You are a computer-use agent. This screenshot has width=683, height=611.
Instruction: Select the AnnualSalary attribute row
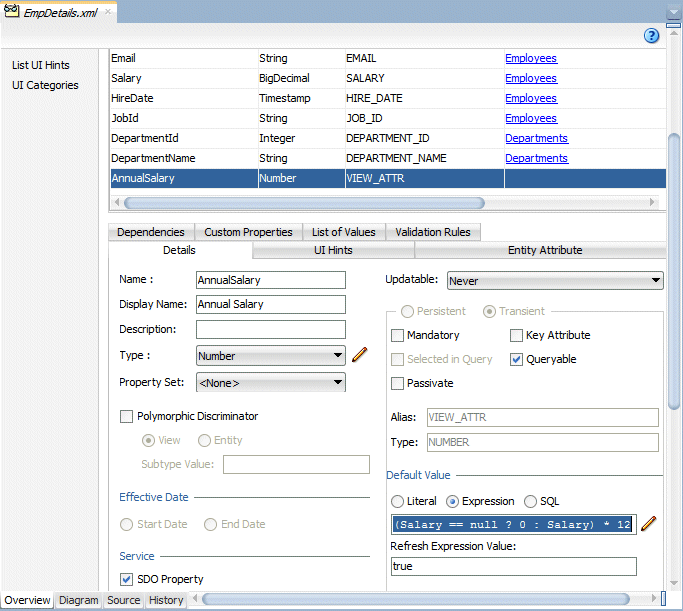[x=388, y=179]
